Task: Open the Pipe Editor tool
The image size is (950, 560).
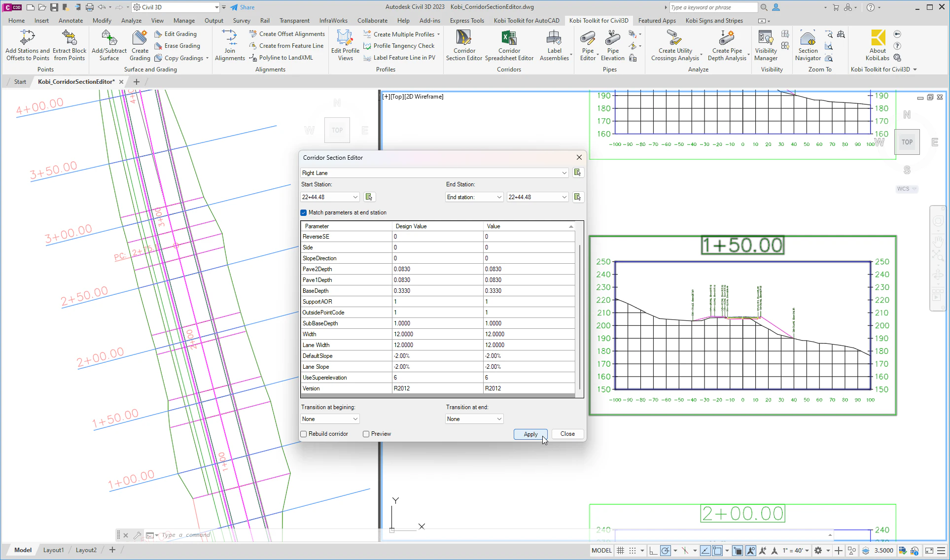Action: (x=588, y=45)
